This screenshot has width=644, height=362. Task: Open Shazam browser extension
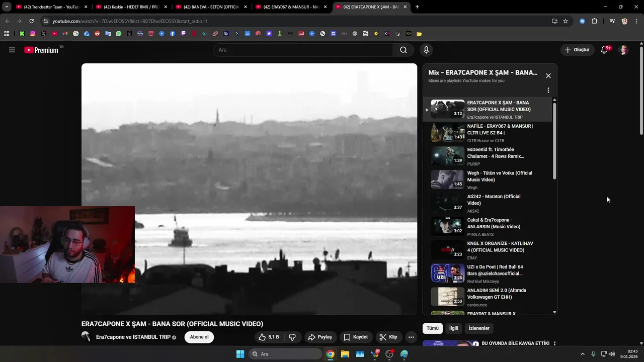[x=582, y=21]
